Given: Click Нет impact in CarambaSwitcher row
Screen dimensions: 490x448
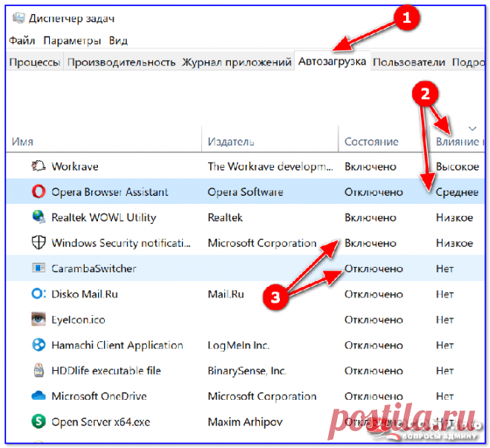Looking at the screenshot, I should (445, 269).
